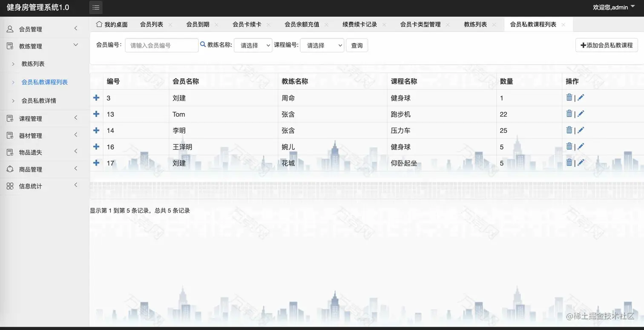Screen dimensions: 644x330
Task: Click the home icon on 我的桌面 tab
Action: (99, 24)
